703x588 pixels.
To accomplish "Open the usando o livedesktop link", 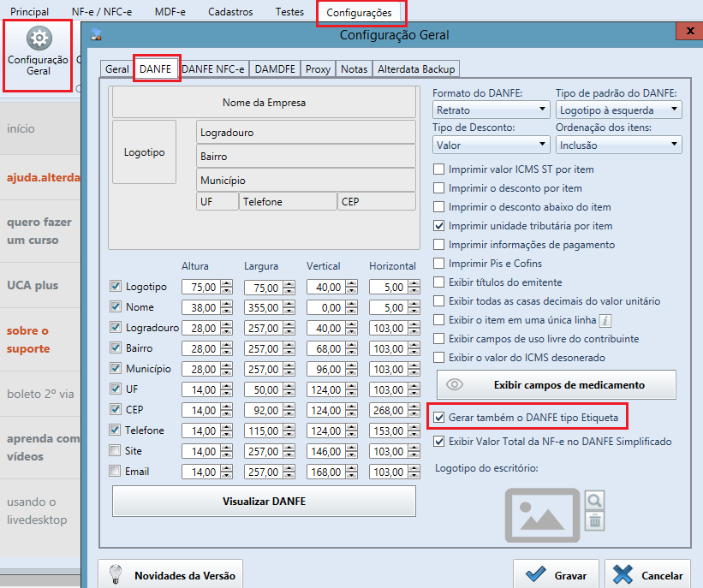I will pos(37,510).
